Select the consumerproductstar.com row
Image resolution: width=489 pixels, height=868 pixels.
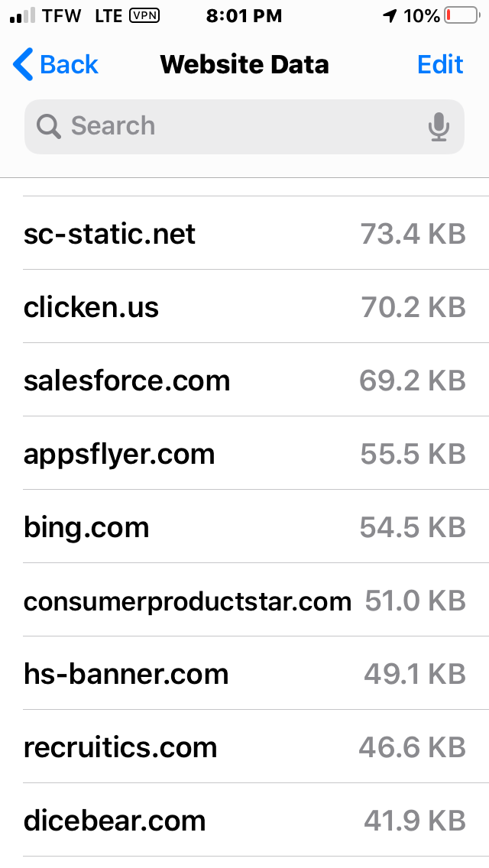pos(244,600)
